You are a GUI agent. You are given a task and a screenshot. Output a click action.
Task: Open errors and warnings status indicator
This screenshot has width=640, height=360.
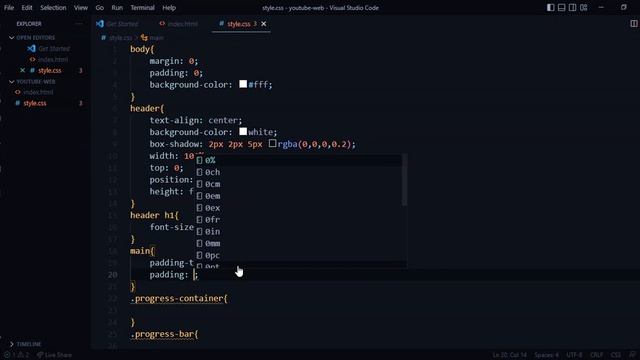[x=17, y=355]
